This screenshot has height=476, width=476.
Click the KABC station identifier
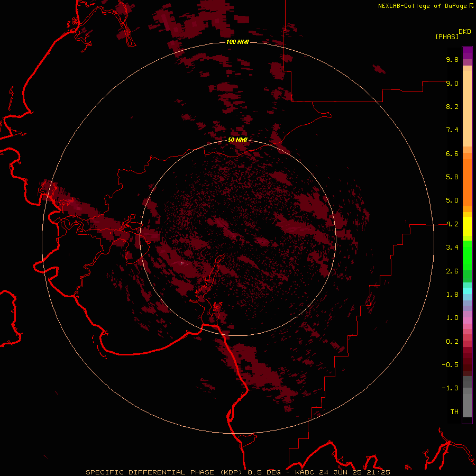pyautogui.click(x=305, y=472)
